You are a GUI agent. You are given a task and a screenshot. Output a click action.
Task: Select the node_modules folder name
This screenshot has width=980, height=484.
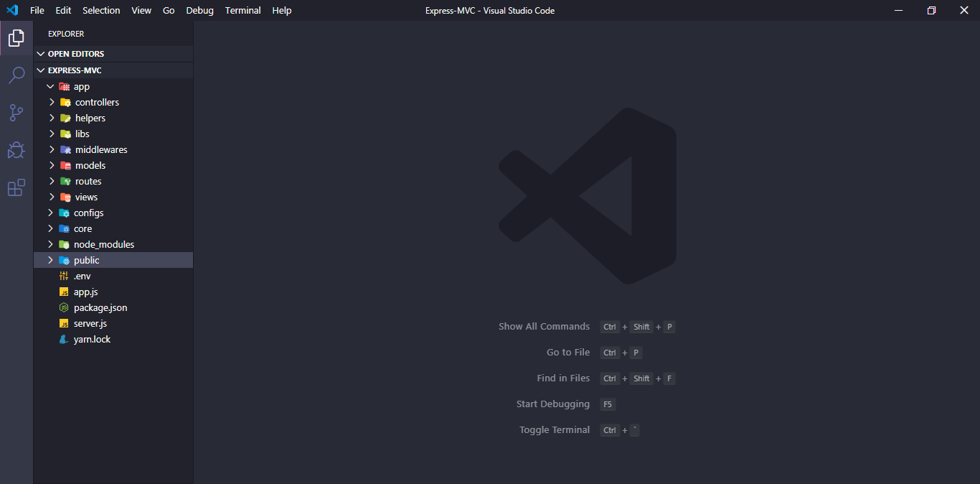pos(104,244)
